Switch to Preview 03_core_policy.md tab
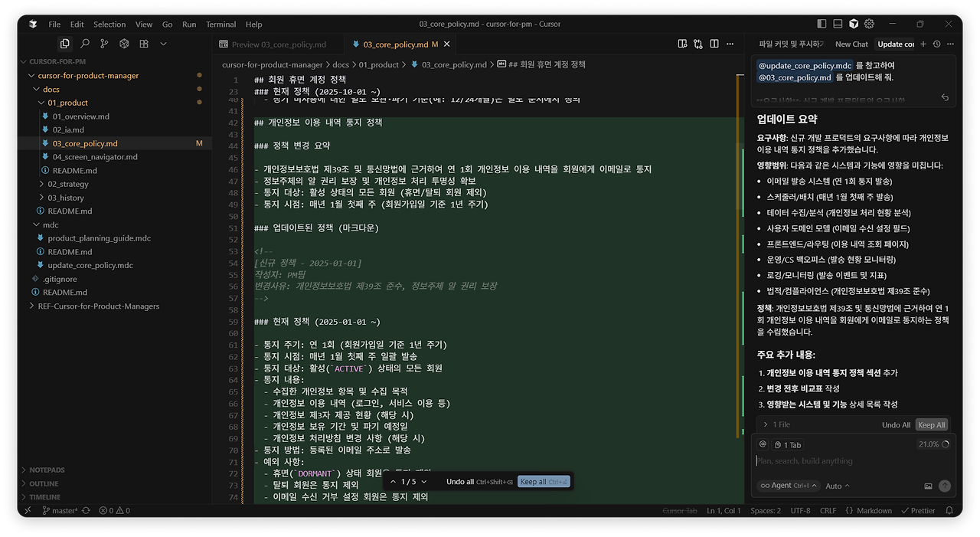The width and height of the screenshot is (980, 537). click(278, 44)
